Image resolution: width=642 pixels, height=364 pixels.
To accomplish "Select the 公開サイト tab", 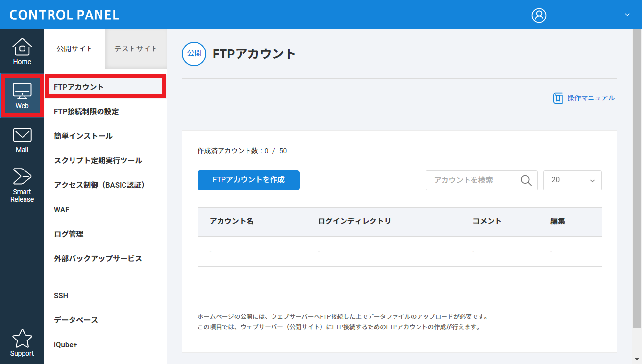I will tap(74, 49).
